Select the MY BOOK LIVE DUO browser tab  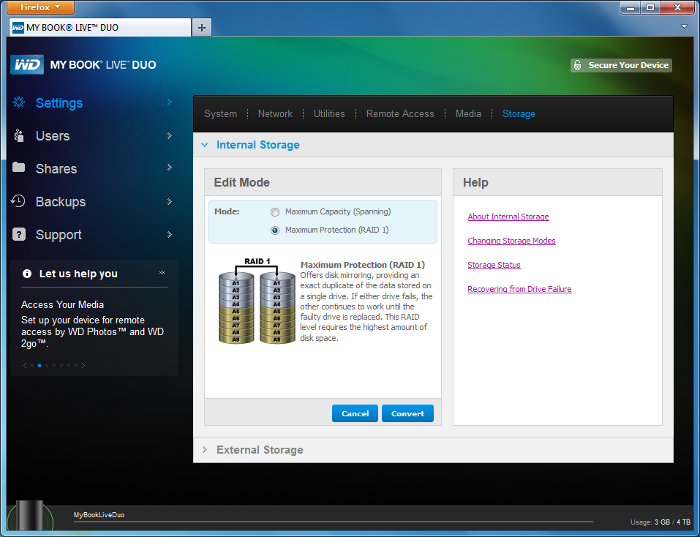(100, 28)
